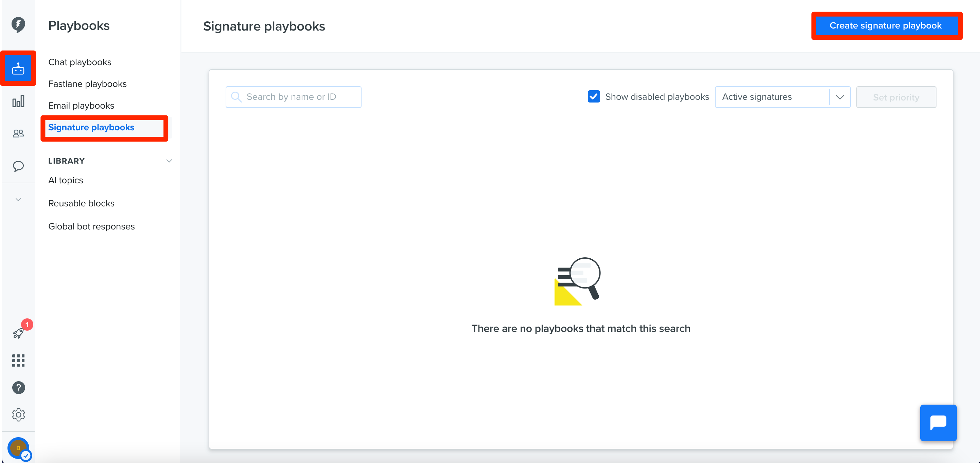Uncheck Show disabled playbooks checkbox
Image resolution: width=980 pixels, height=463 pixels.
(594, 97)
